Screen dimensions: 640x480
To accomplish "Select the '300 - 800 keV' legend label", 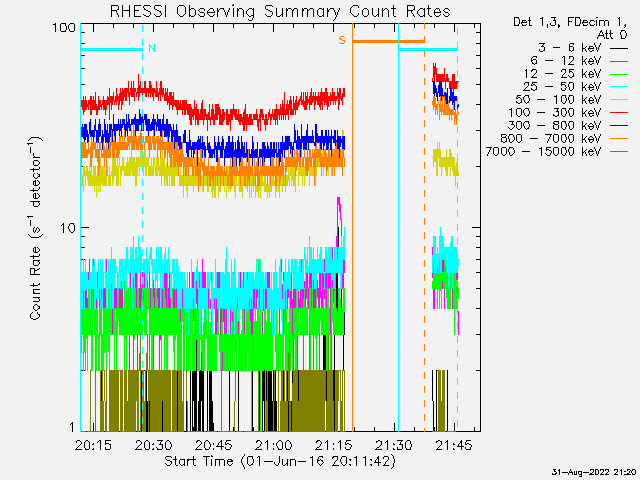I will (x=555, y=126).
